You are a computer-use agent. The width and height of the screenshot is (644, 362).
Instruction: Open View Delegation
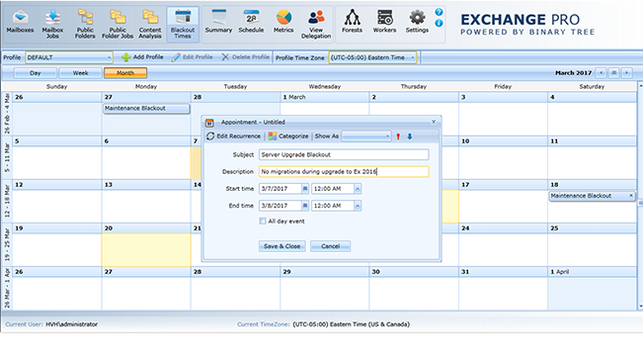pos(316,25)
